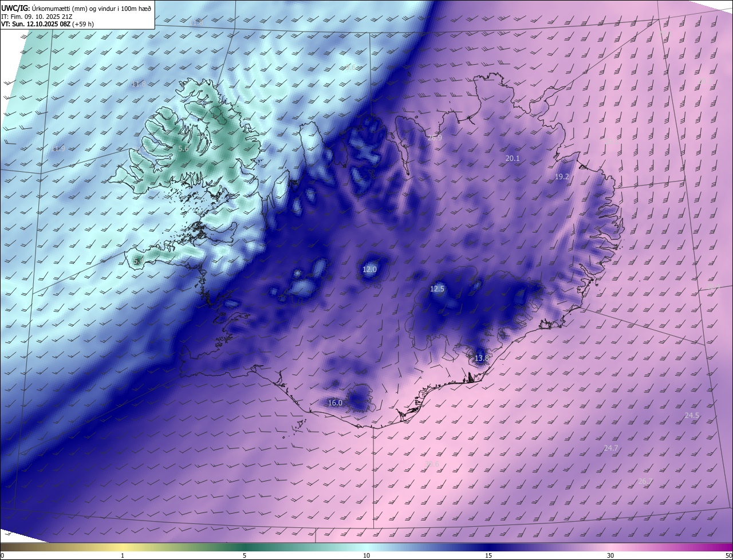
Task: Click the 11.9 value west of Westfjords
Action: click(x=57, y=149)
